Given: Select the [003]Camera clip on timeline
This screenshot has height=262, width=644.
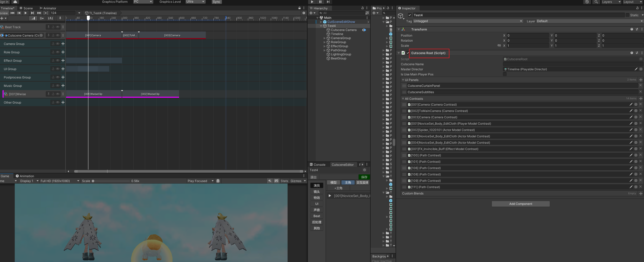Looking at the screenshot, I should (x=172, y=35).
